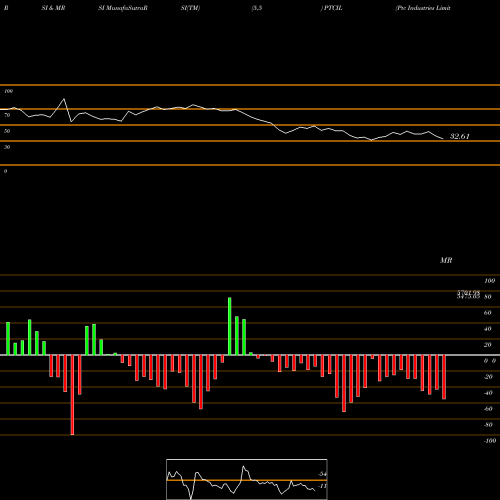Click the 'SI & MR' header text
Image resolution: width=500 pixels, height=500 pixels.
point(53,8)
